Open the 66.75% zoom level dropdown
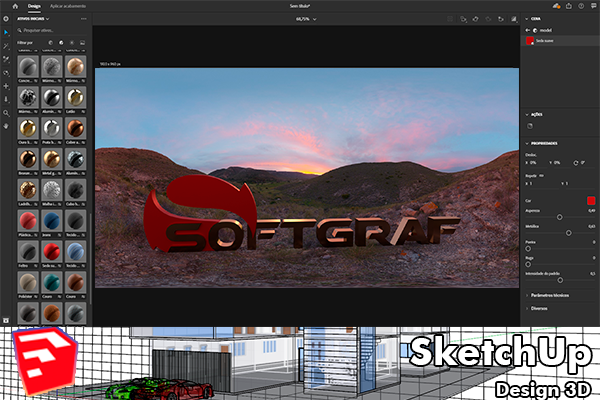The image size is (600, 400). [x=306, y=19]
